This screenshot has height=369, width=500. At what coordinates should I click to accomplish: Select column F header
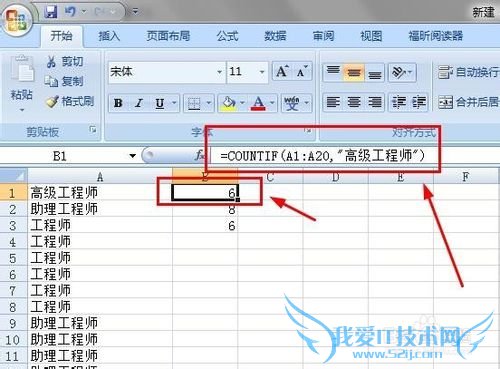(x=466, y=176)
